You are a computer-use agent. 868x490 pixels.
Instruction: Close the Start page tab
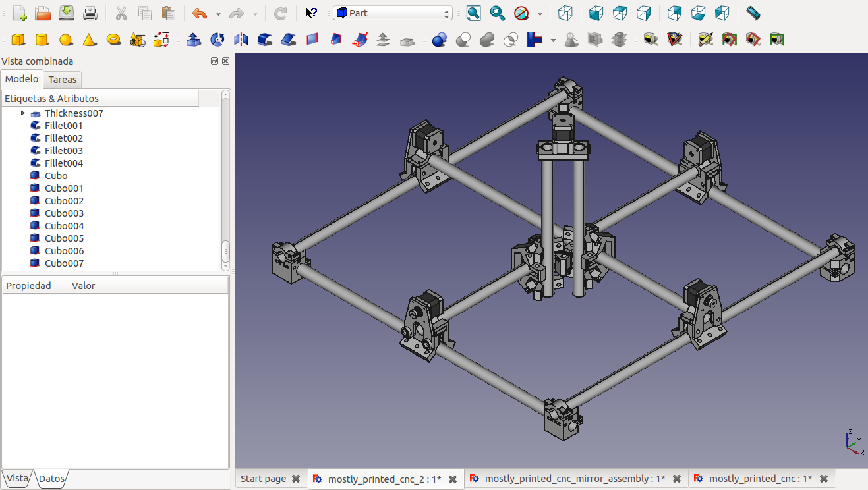click(296, 479)
